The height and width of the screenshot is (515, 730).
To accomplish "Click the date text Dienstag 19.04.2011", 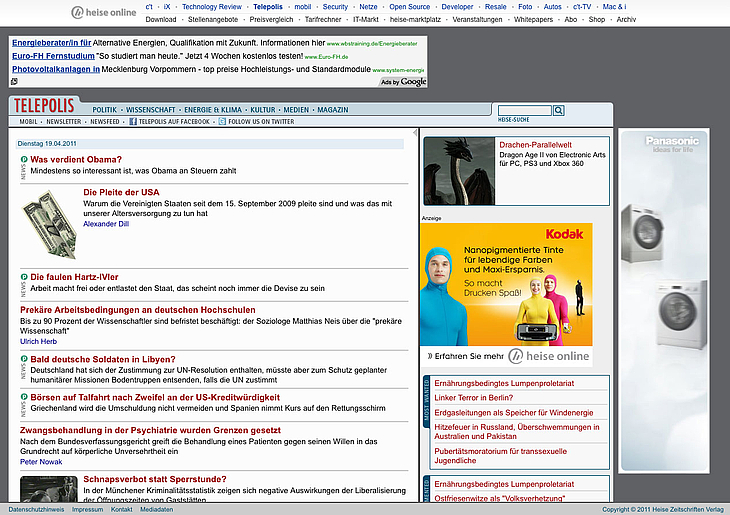I will pyautogui.click(x=47, y=143).
